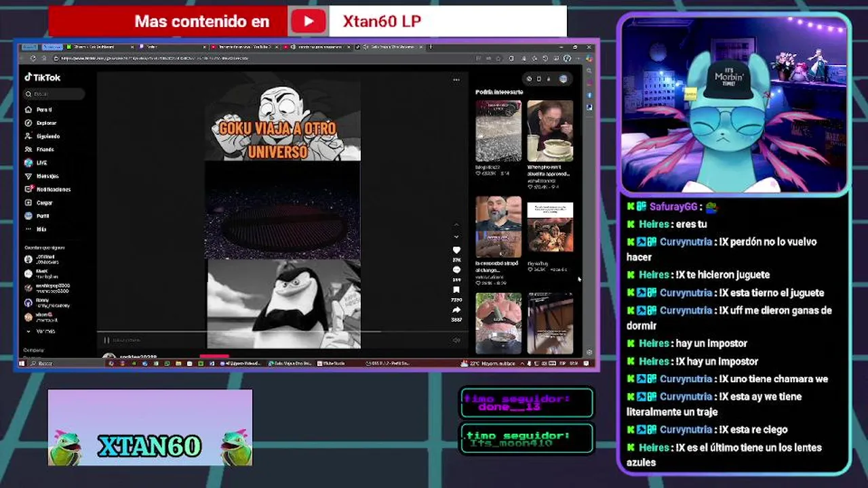The height and width of the screenshot is (488, 868).
Task: Click the pink Seguir button below the video
Action: tap(214, 357)
